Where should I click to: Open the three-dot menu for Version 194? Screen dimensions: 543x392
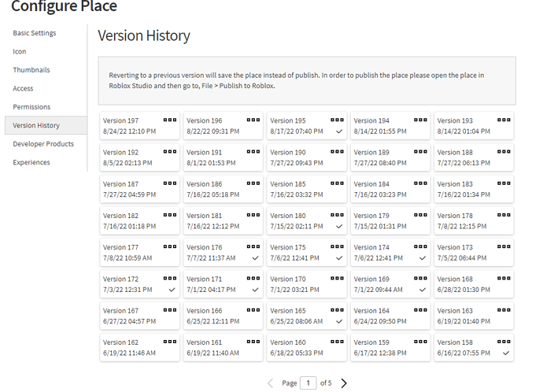coord(420,120)
